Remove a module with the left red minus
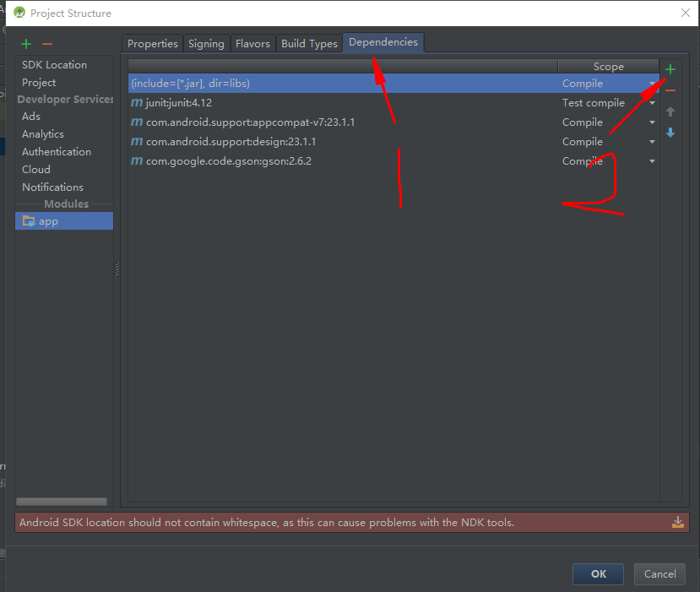Viewport: 700px width, 592px height. pos(48,43)
